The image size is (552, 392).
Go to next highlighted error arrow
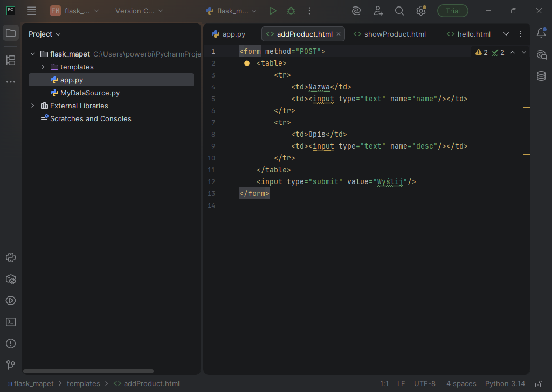524,52
